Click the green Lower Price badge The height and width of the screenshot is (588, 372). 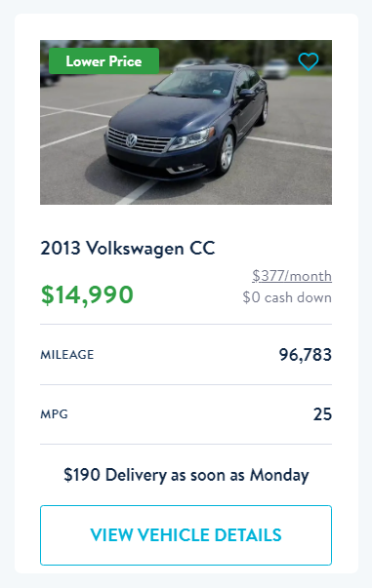(x=103, y=60)
